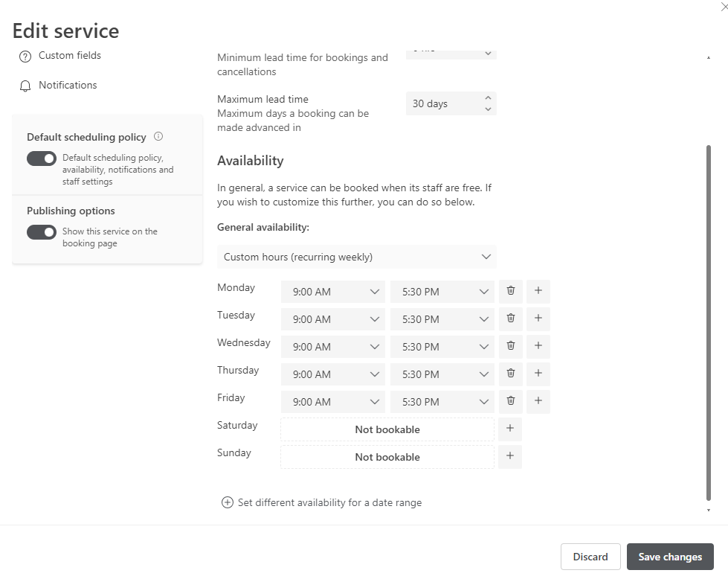Open Monday's start time dropdown
728x576 pixels.
332,292
